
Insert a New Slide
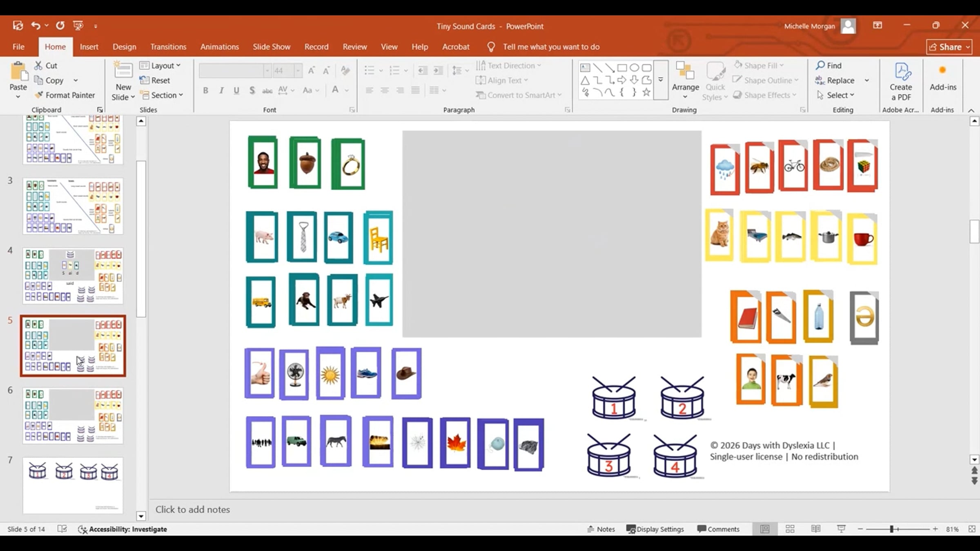[123, 81]
